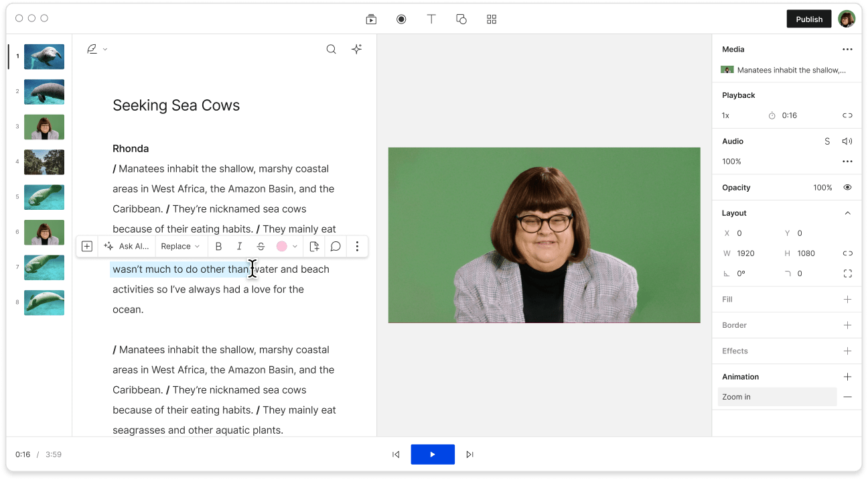Click Ask AI in the floating toolbar
868x480 pixels.
pos(127,246)
